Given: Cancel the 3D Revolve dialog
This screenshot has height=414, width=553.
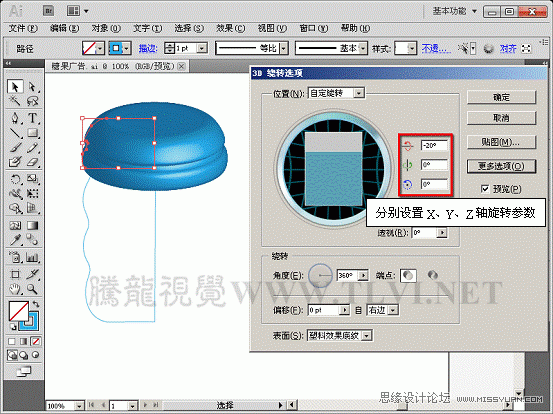Looking at the screenshot, I should pyautogui.click(x=501, y=118).
